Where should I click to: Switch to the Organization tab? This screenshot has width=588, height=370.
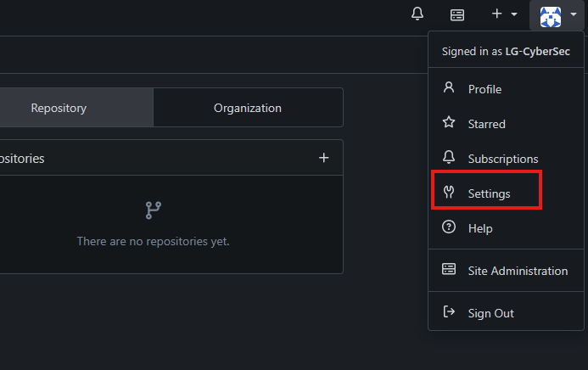tap(248, 108)
